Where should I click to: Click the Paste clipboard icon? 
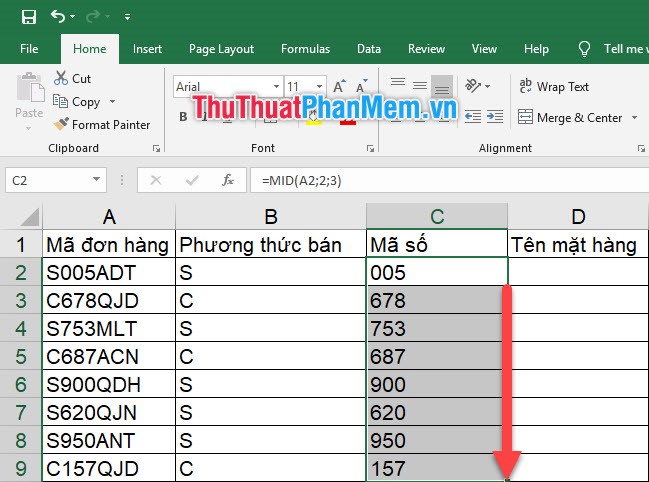point(30,87)
